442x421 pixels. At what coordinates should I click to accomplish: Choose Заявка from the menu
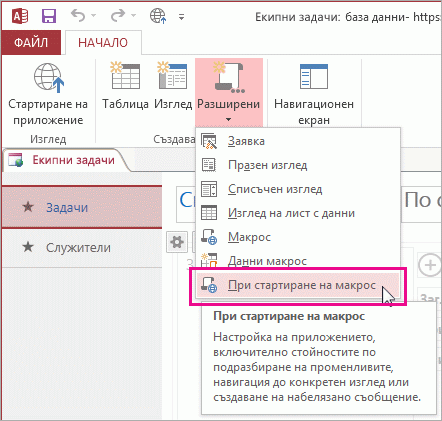pos(298,141)
